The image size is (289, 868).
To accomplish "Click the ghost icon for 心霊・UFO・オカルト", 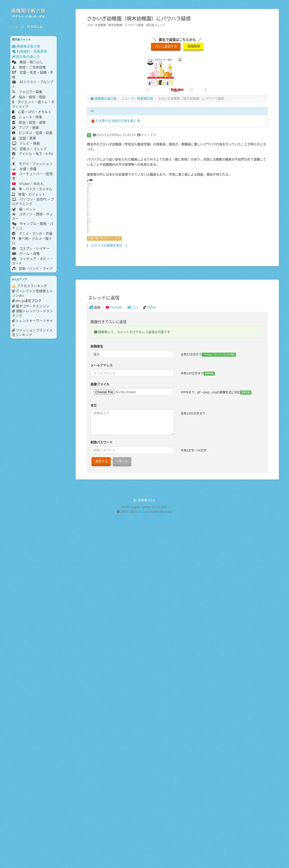I will point(14,112).
